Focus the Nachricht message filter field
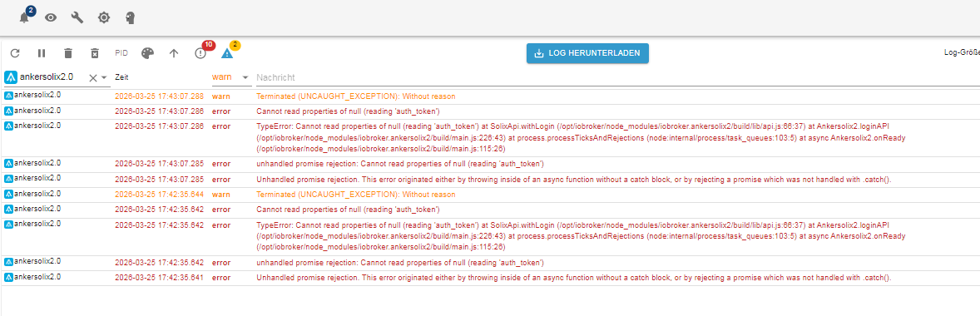The image size is (980, 316). (x=617, y=77)
